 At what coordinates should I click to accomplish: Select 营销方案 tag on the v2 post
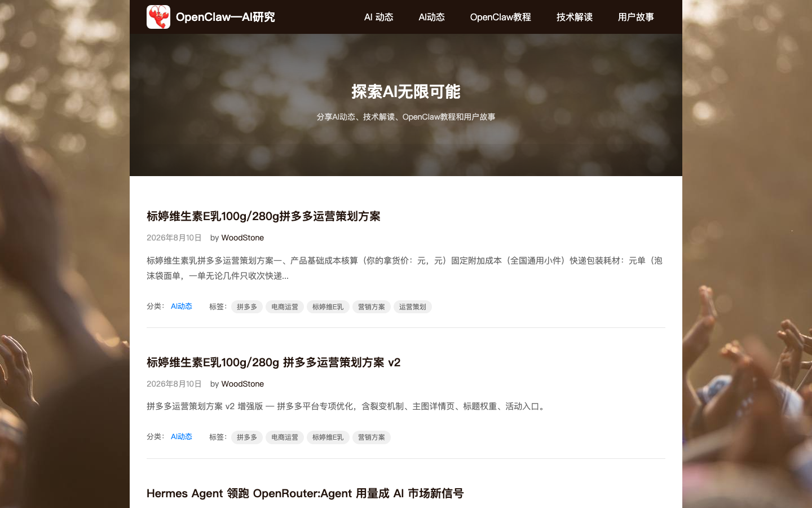372,437
